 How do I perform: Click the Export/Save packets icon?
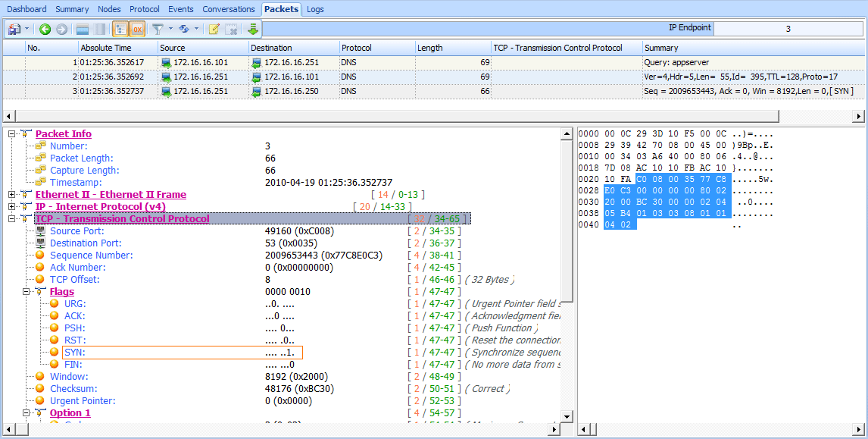pos(14,30)
